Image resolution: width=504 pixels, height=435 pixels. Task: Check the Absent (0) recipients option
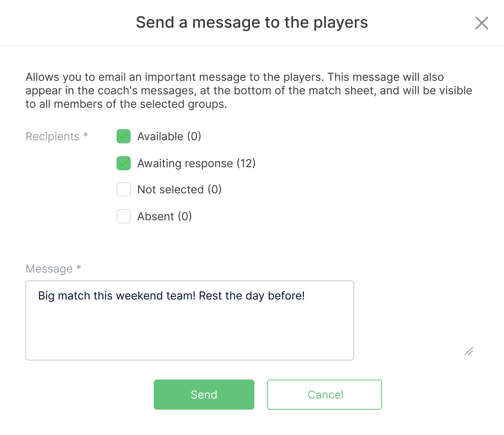coord(123,216)
